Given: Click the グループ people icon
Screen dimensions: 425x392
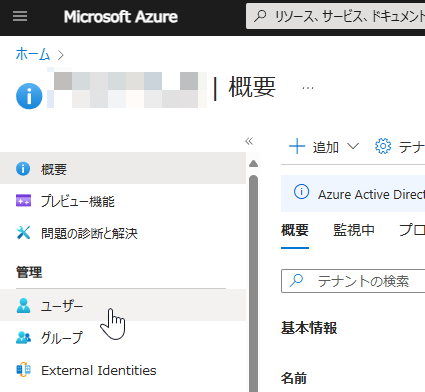Looking at the screenshot, I should click(x=23, y=338).
